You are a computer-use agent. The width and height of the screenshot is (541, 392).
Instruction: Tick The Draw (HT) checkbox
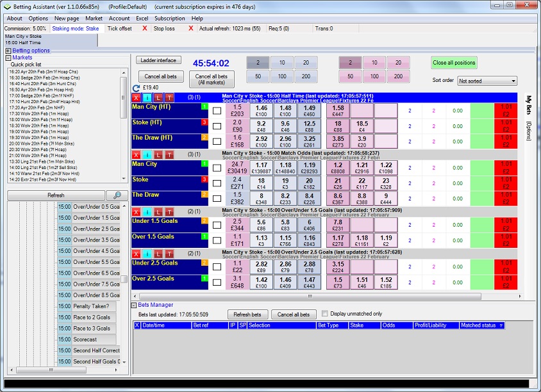[217, 142]
